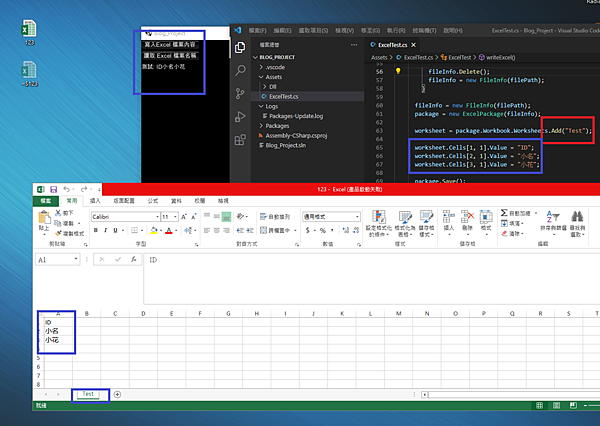Click the Sort & Filter A-Z icon
The width and height of the screenshot is (600, 426).
coord(553,217)
